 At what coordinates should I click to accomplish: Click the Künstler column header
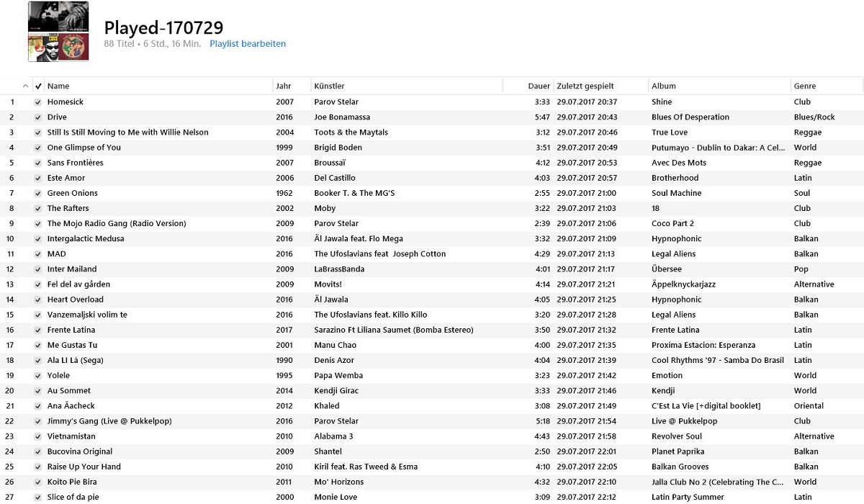[330, 85]
